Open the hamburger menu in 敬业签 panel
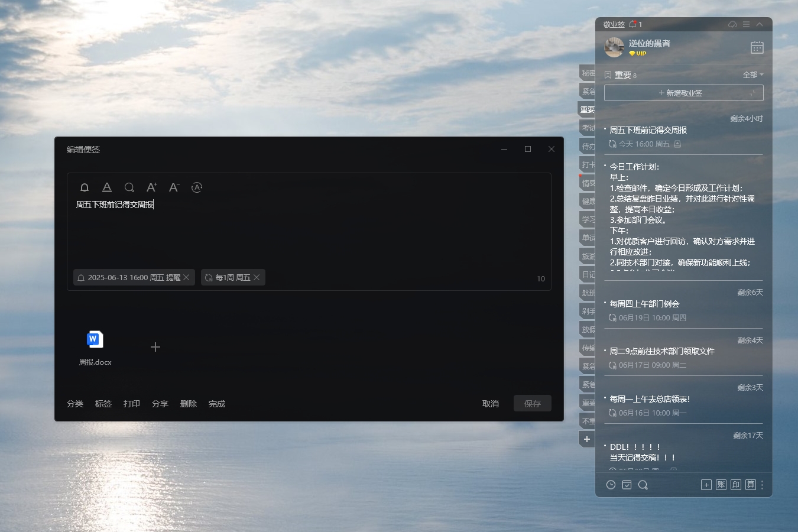The image size is (798, 532). pos(747,24)
